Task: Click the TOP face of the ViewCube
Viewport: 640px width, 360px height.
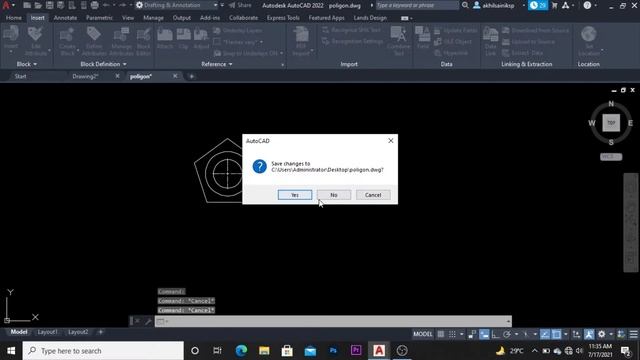Action: click(611, 122)
